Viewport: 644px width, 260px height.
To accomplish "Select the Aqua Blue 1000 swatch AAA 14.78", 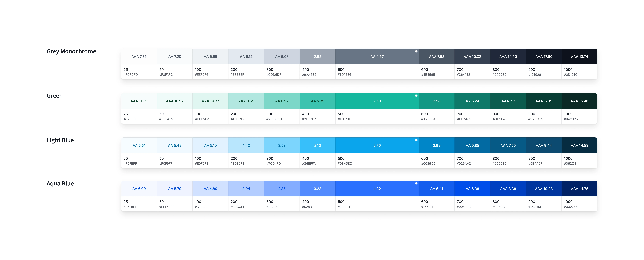I will (x=579, y=189).
